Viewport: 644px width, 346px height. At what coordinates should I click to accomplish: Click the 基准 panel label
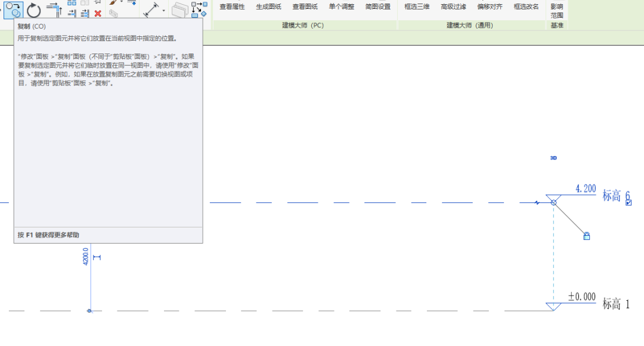[x=557, y=26]
